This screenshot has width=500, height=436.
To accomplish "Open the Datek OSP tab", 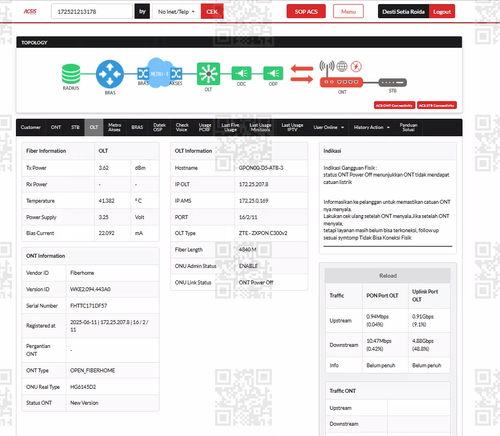I will (x=159, y=127).
